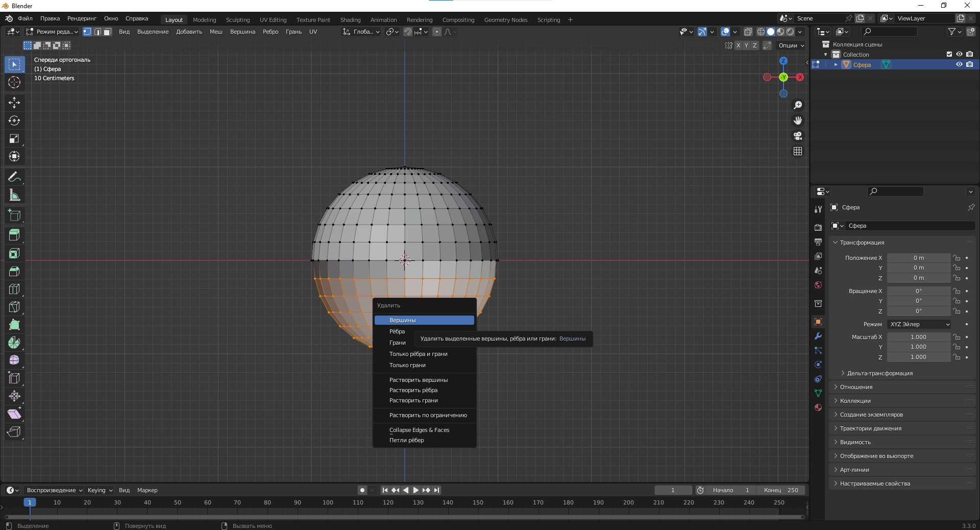Enable face select mode
Image resolution: width=980 pixels, height=530 pixels.
(x=108, y=32)
